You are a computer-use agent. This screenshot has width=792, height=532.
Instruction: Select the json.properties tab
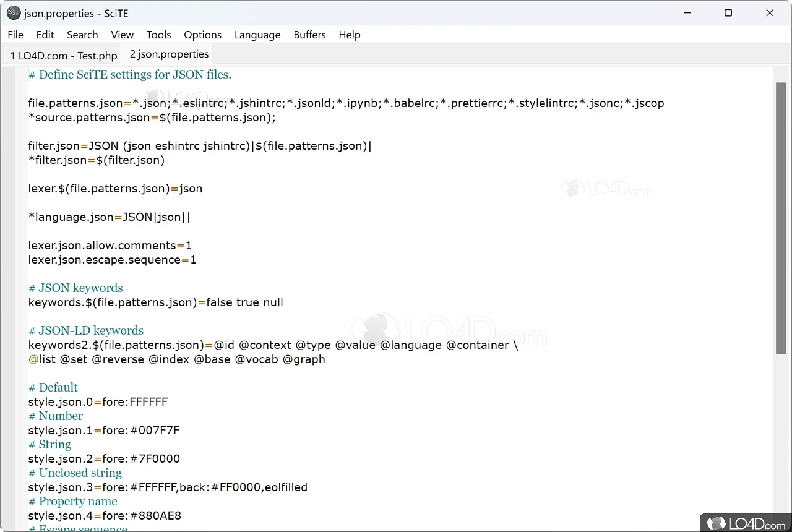coord(169,54)
